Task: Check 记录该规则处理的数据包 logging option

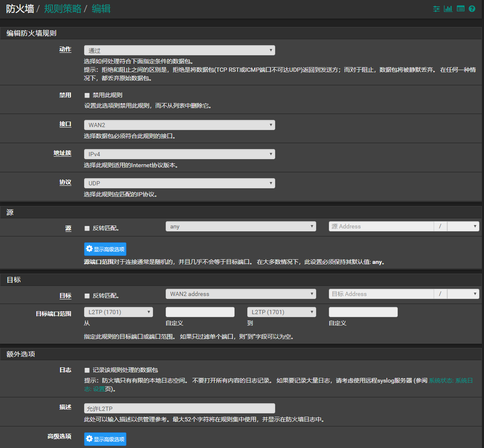Action: [x=87, y=370]
